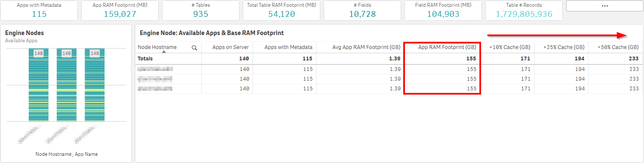Select the middle stacked bar in Engine Nodes

click(66, 85)
